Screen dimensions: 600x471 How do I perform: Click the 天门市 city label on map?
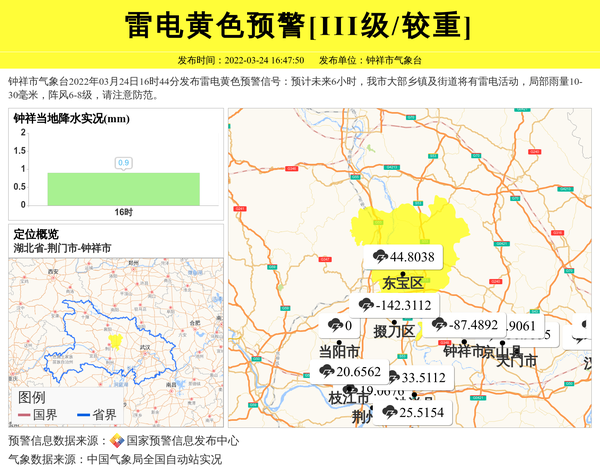click(x=517, y=361)
